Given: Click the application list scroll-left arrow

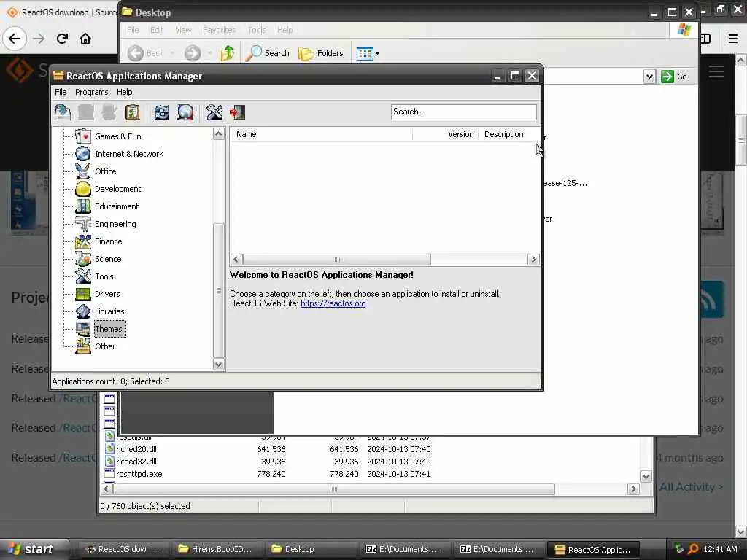Looking at the screenshot, I should [x=236, y=260].
